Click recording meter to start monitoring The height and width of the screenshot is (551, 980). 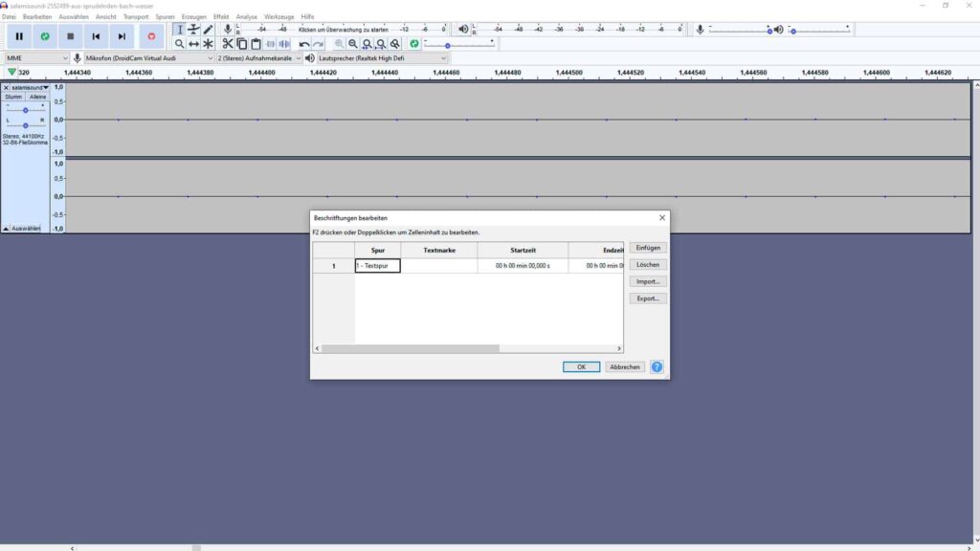(344, 30)
